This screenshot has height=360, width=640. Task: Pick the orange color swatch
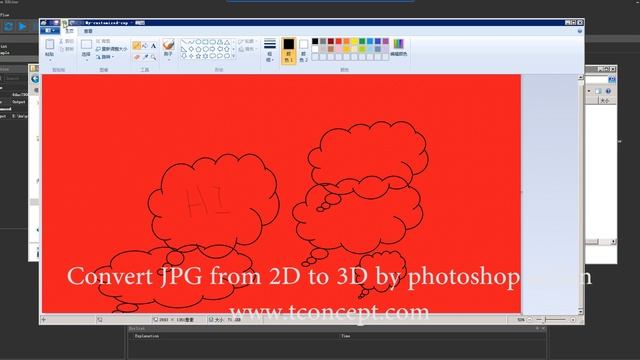[347, 41]
